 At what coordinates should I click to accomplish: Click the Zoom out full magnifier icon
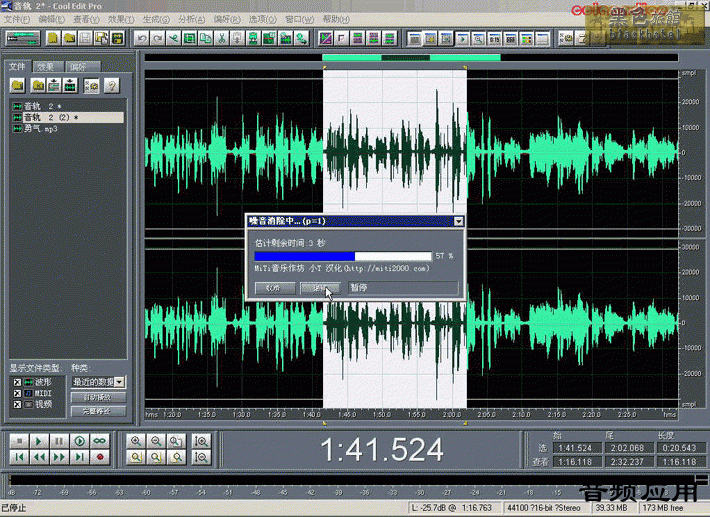pyautogui.click(x=176, y=440)
